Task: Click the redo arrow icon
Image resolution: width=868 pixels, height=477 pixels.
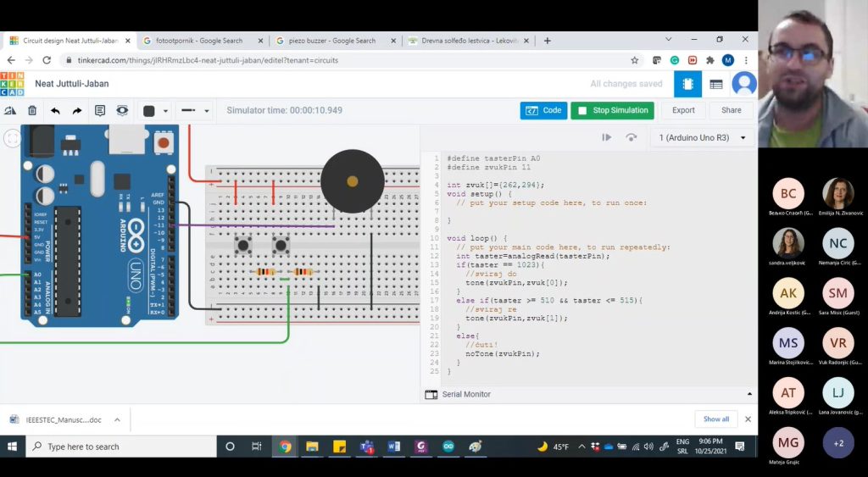Action: [77, 110]
